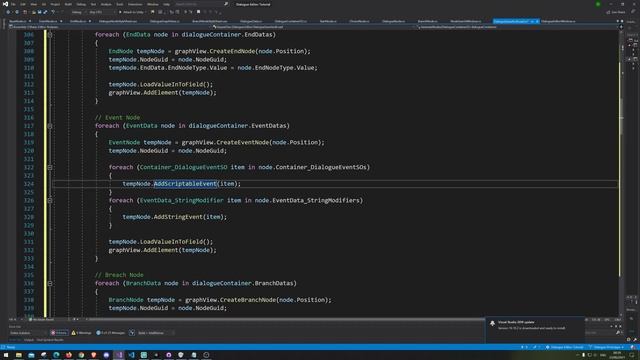Click the '// Event Node' comment
640x360 pixels.
pyautogui.click(x=118, y=118)
